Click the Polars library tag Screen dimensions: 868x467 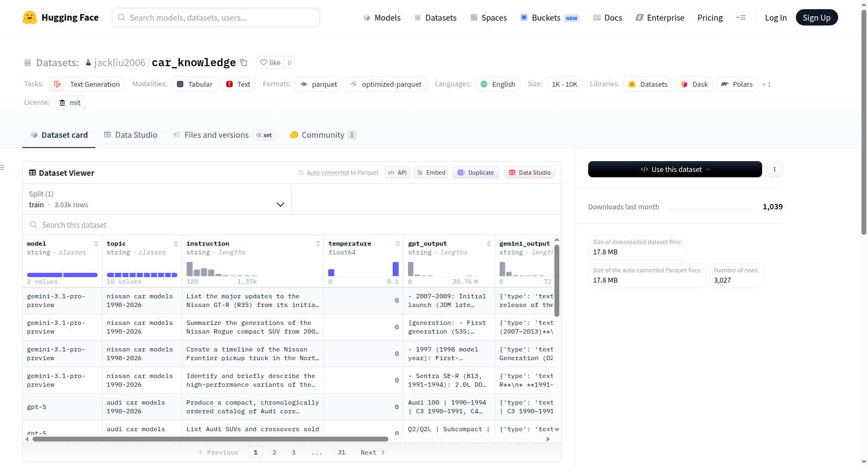pos(737,84)
